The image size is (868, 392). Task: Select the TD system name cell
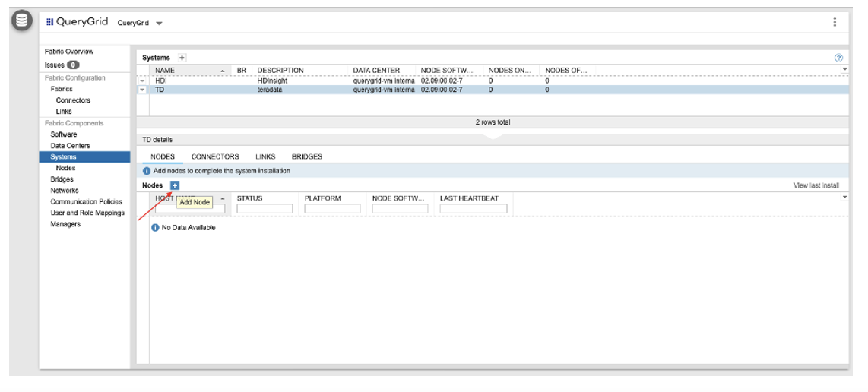[160, 89]
